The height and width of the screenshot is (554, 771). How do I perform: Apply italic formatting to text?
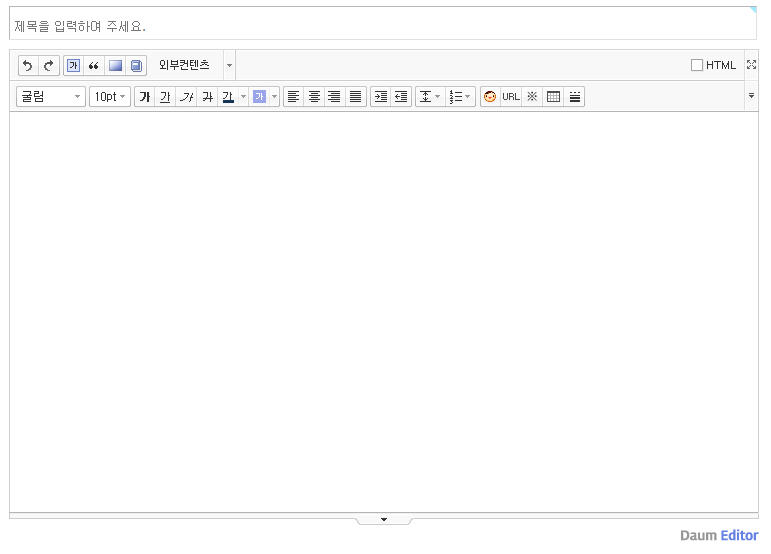tap(186, 97)
